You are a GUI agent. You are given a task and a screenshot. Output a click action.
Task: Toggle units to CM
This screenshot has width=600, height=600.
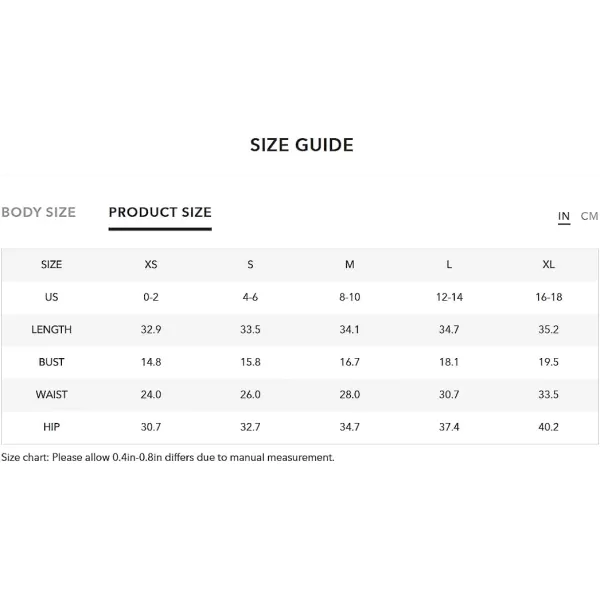point(589,216)
